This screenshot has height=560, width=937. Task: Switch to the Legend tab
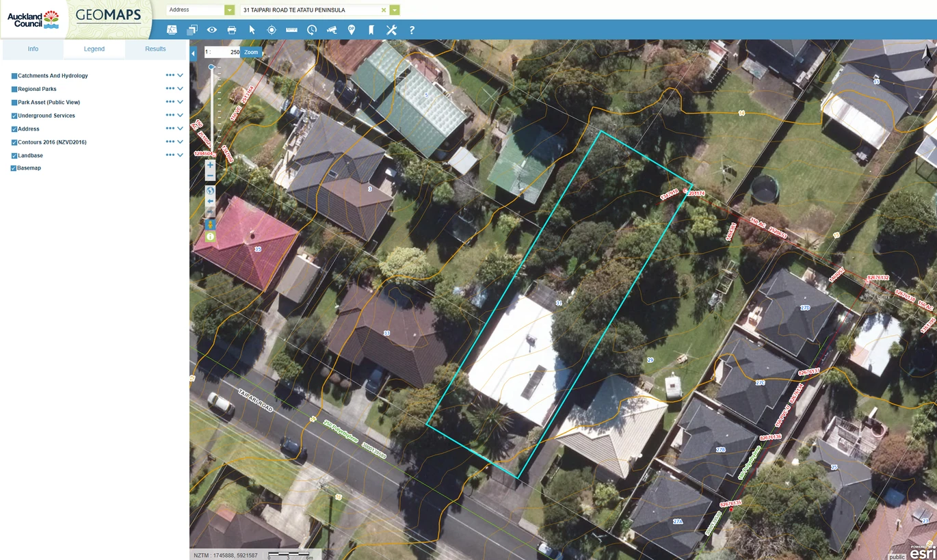pos(94,49)
